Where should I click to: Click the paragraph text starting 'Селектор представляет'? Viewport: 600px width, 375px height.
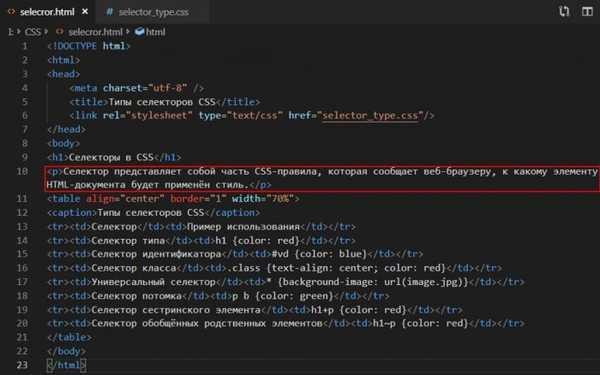tap(330, 171)
